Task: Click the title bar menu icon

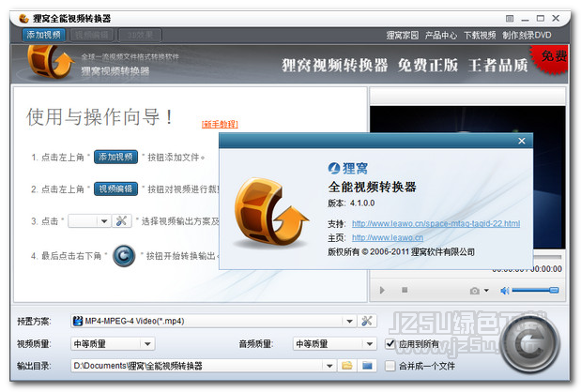Action: tap(510, 18)
